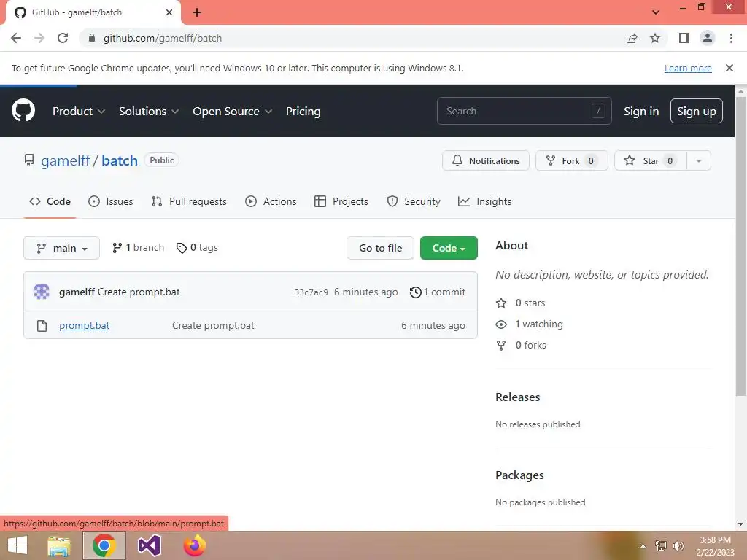
Task: Expand the Solutions menu dropdown
Action: [149, 111]
